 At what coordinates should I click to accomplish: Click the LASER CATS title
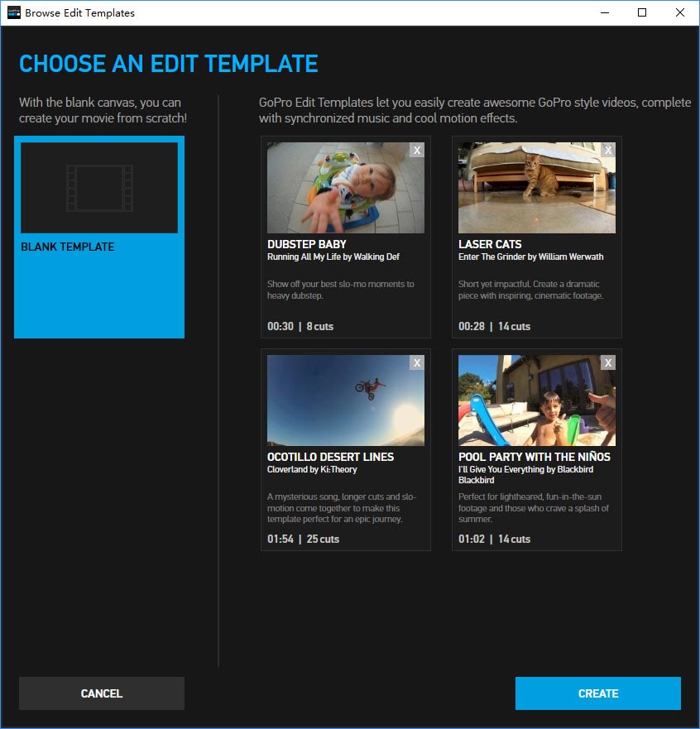pos(490,244)
